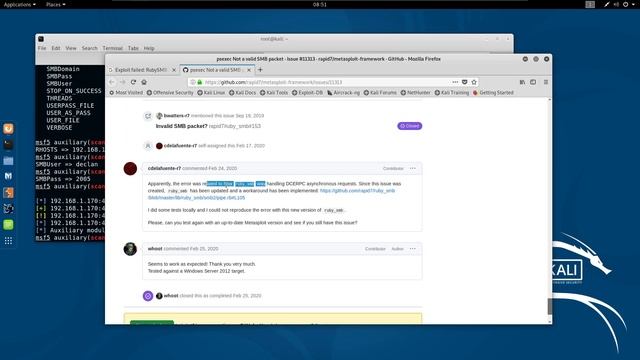Viewport: 640px width, 360px height.
Task: Click bwatters-r7 username in mention event
Action: pos(176,116)
